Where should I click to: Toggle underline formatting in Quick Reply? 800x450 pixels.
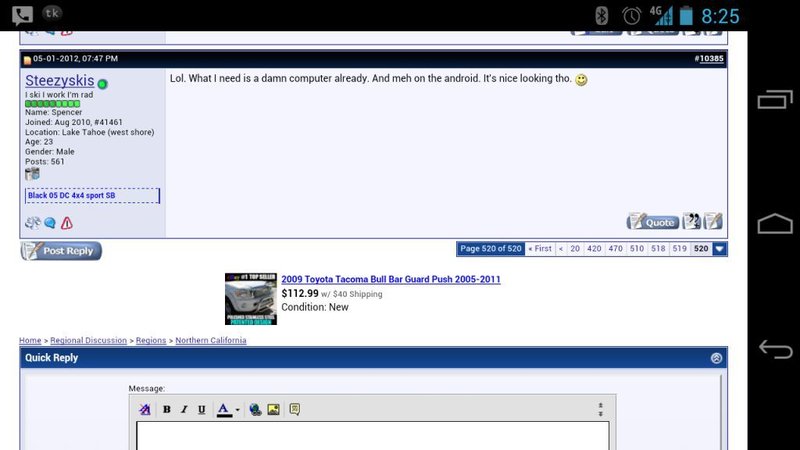click(x=202, y=409)
